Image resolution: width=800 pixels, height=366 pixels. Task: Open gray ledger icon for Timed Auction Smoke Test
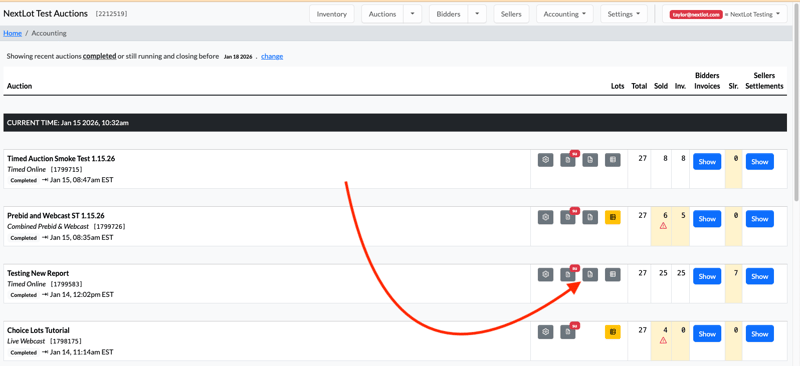[x=613, y=160]
